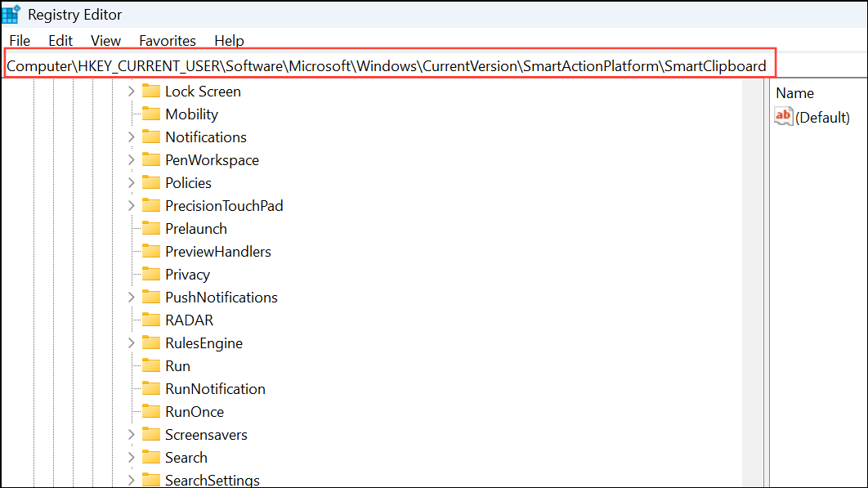Image resolution: width=868 pixels, height=488 pixels.
Task: Expand the Search key
Action: tap(132, 458)
